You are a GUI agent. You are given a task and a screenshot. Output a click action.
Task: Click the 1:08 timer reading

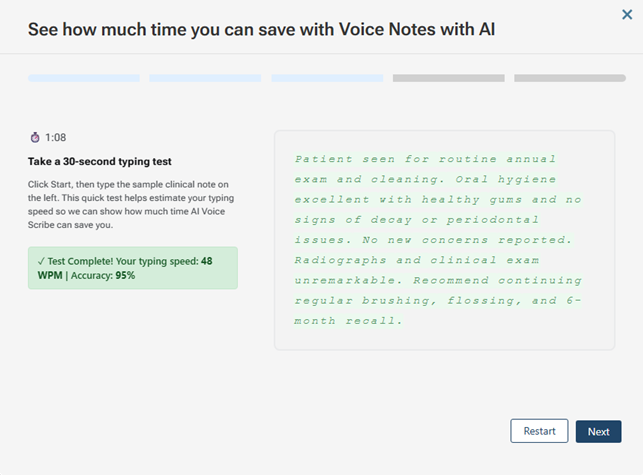click(x=56, y=137)
